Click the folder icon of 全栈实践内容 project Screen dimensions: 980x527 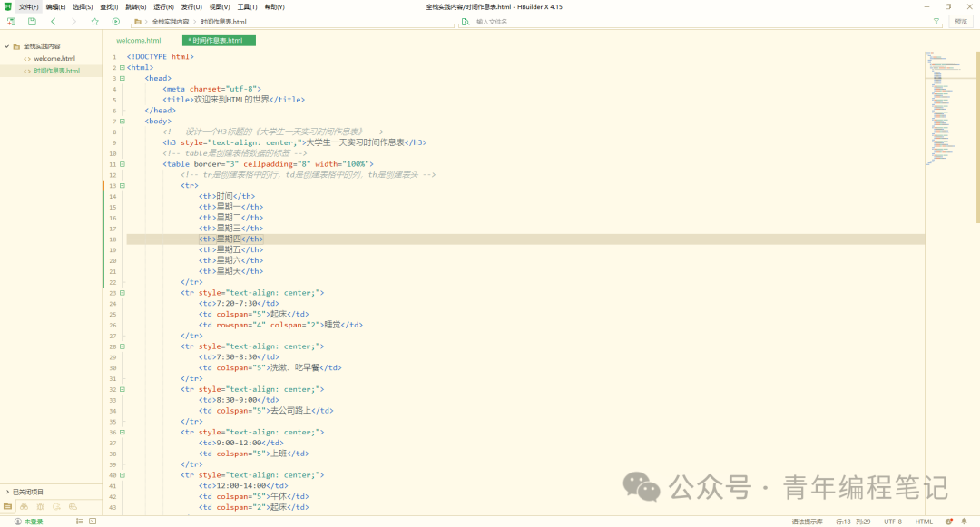click(17, 46)
